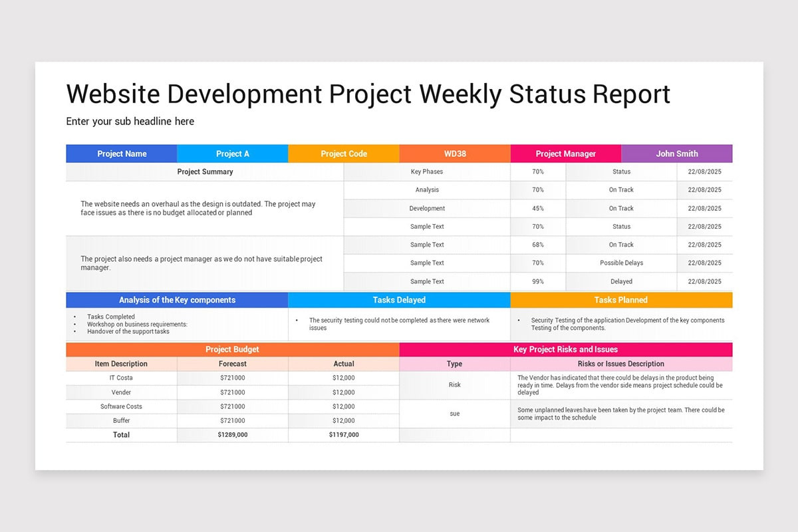Select the Tasks Delayed banner
The image size is (798, 532).
pos(399,300)
